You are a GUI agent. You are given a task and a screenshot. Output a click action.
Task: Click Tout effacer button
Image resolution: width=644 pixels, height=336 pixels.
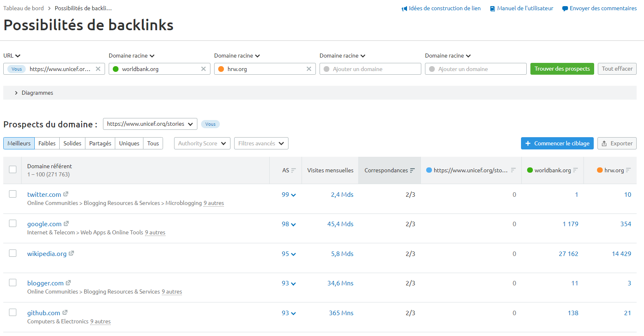pos(617,69)
